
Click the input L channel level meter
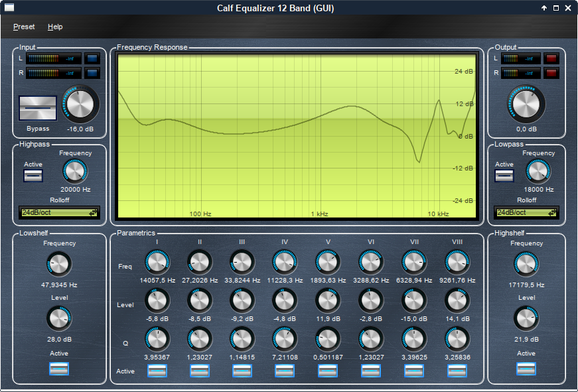pos(54,58)
